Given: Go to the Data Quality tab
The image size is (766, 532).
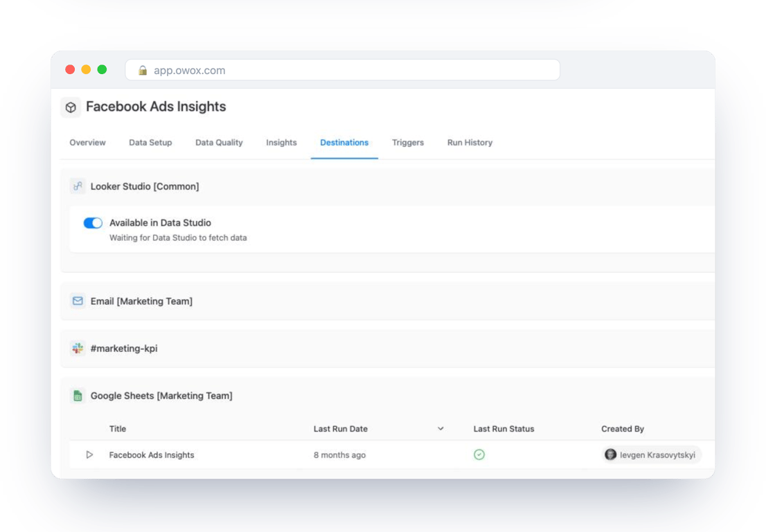Looking at the screenshot, I should pyautogui.click(x=219, y=143).
